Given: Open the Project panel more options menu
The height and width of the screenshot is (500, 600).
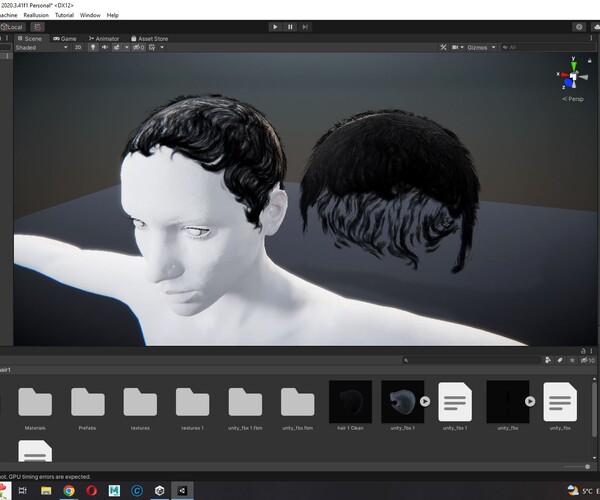Looking at the screenshot, I should tap(592, 351).
